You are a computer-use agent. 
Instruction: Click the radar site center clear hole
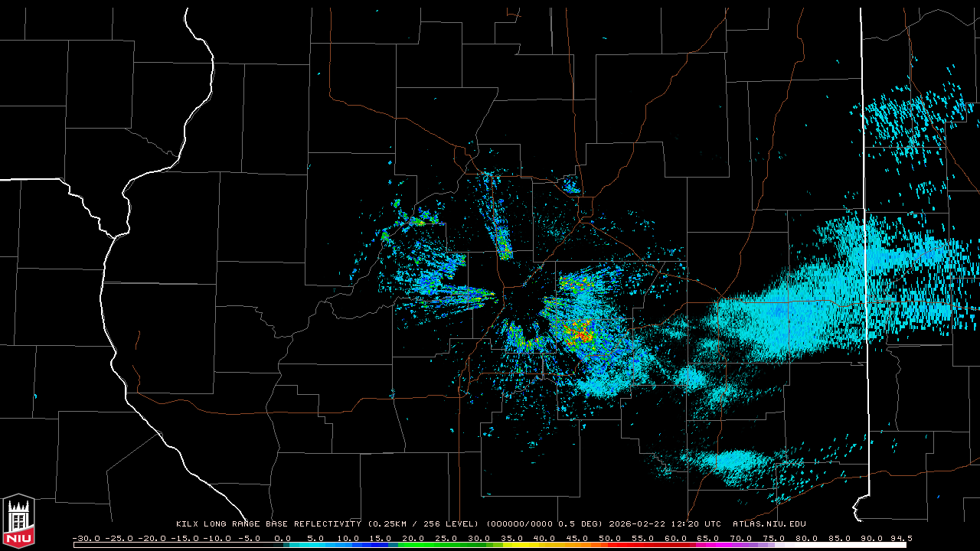pyautogui.click(x=522, y=301)
